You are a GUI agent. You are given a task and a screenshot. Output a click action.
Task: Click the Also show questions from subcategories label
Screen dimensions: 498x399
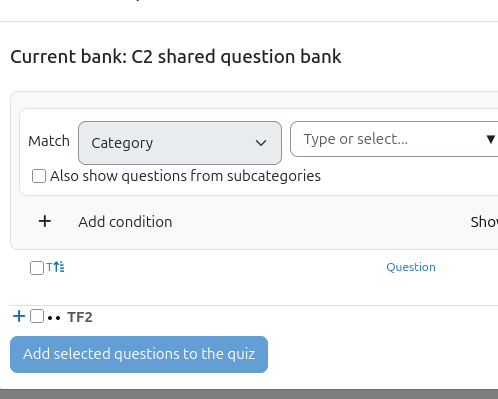(185, 176)
